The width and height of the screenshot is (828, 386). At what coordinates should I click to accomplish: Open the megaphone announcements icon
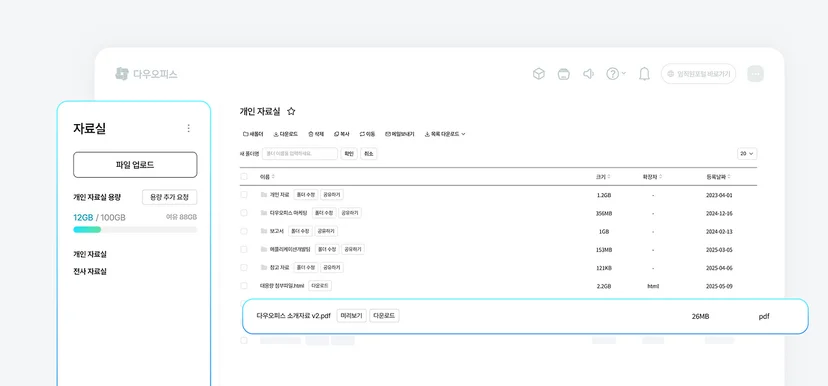pos(588,74)
